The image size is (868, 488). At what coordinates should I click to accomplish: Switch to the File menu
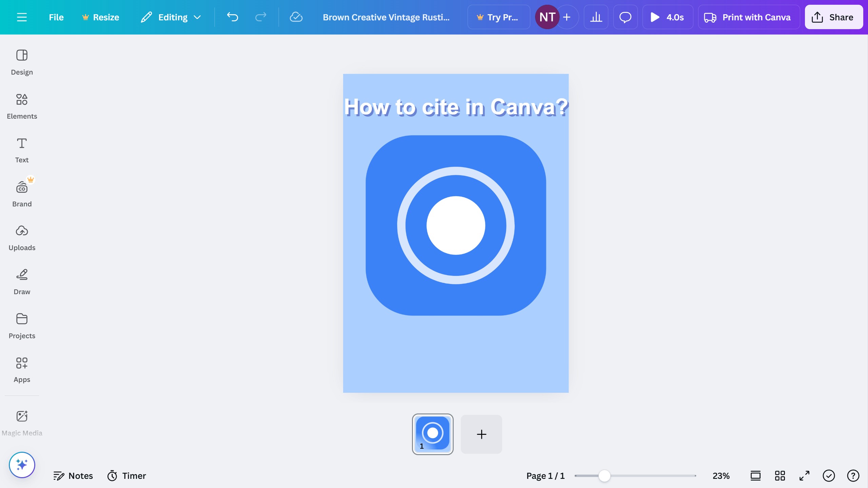point(56,17)
